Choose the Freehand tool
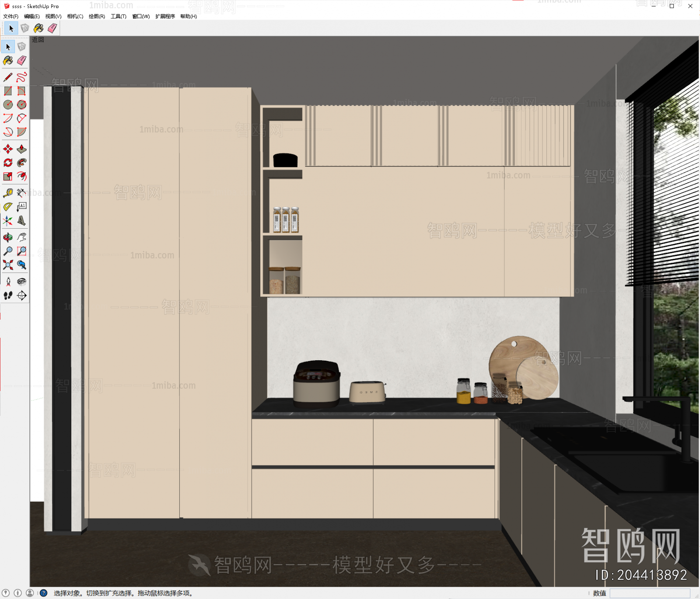The height and width of the screenshot is (599, 700). 22,76
